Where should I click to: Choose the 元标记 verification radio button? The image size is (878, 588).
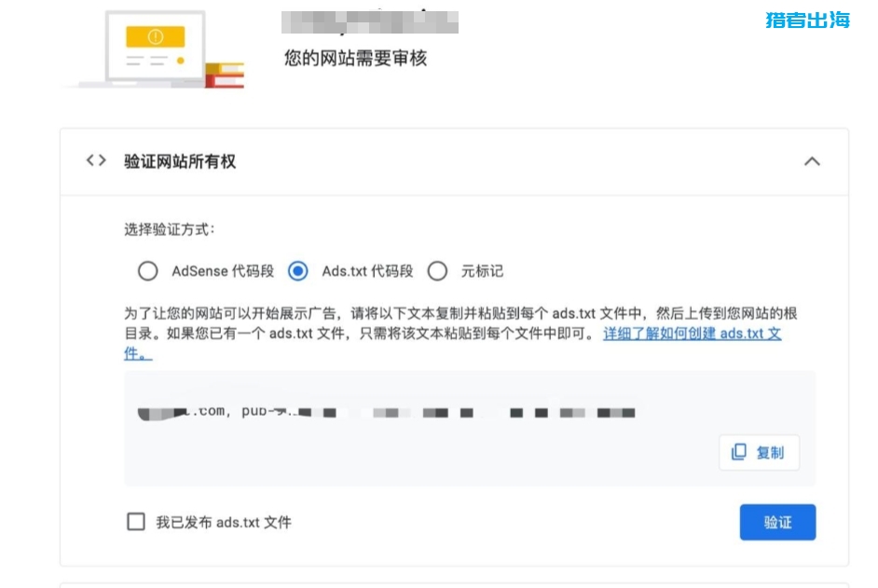point(437,271)
